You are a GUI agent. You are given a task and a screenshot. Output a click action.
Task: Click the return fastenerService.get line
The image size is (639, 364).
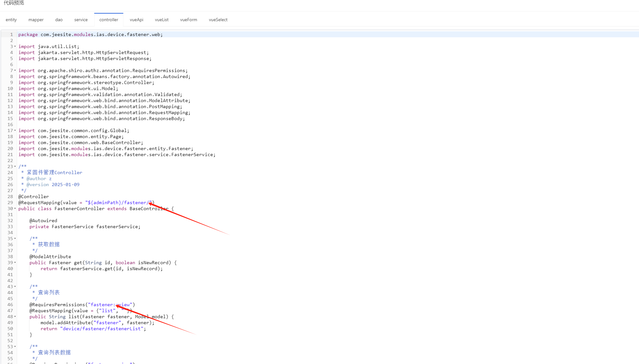(101, 269)
